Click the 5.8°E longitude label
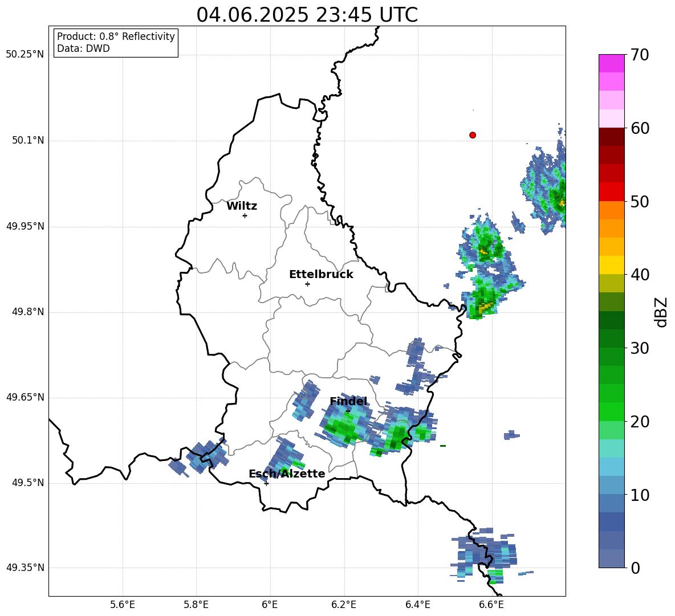Viewport: 675px width, 616px height. 196,605
